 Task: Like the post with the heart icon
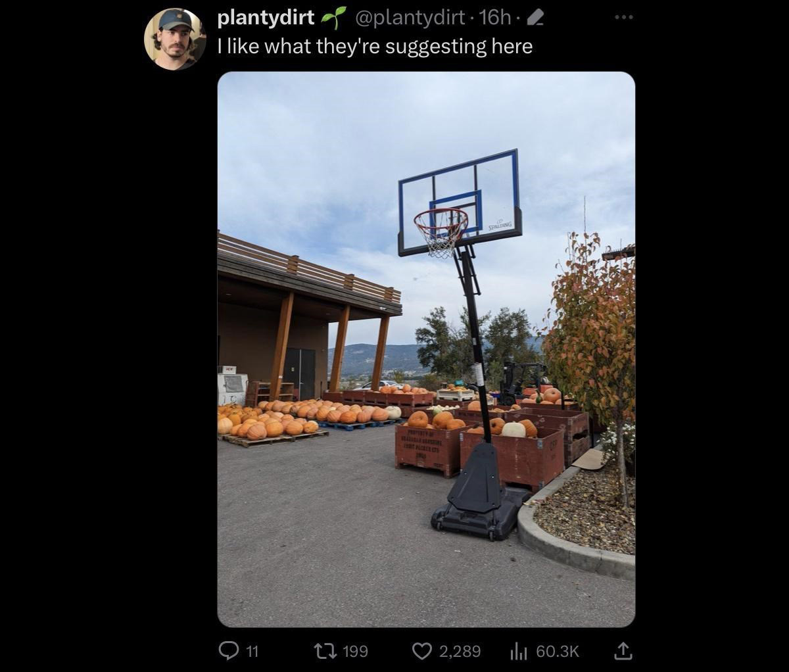tap(421, 651)
